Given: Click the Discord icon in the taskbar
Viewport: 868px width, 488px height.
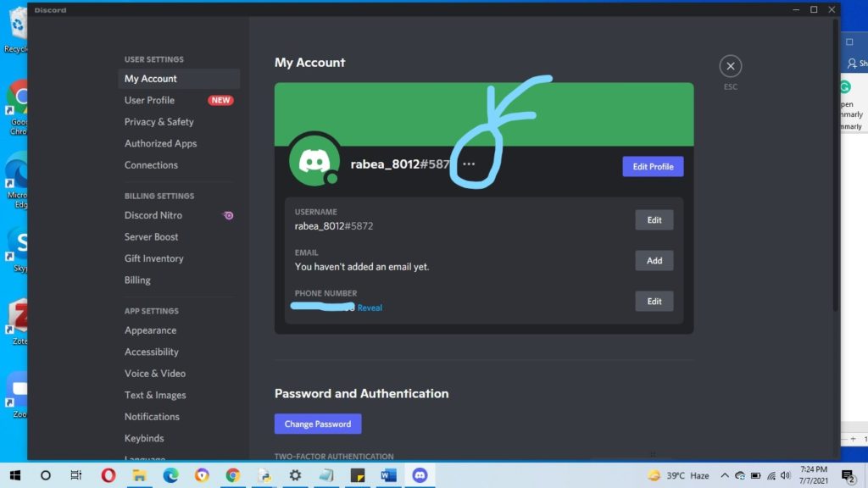Looking at the screenshot, I should (x=420, y=475).
